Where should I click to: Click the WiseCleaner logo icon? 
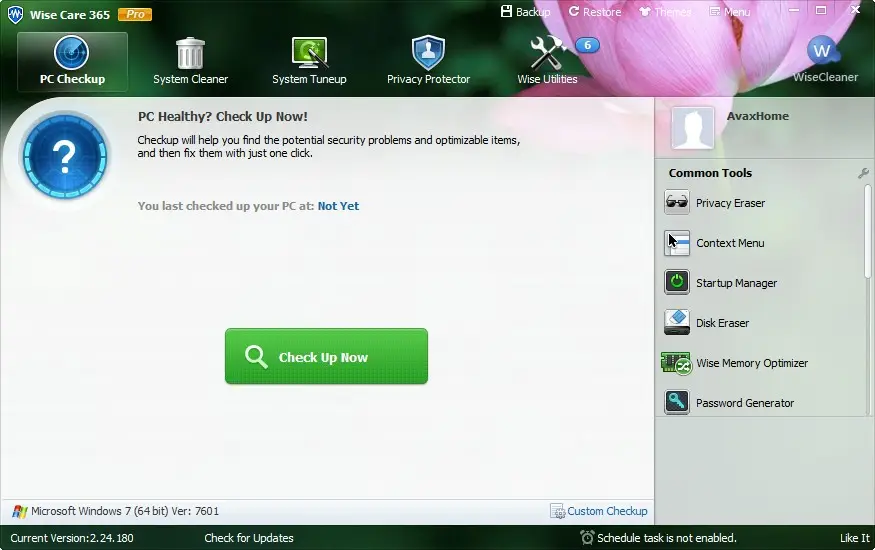point(822,51)
